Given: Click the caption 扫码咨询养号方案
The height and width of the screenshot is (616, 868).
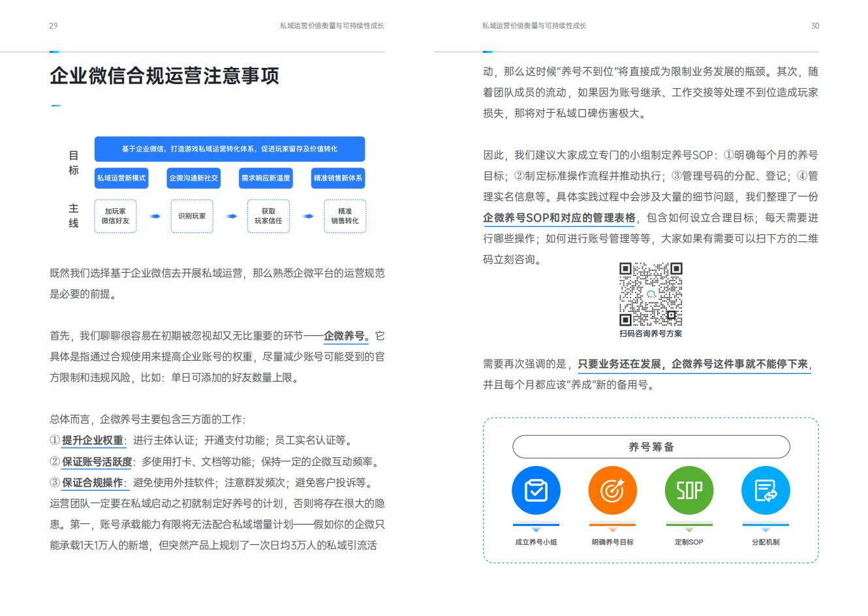Looking at the screenshot, I should click(x=651, y=333).
